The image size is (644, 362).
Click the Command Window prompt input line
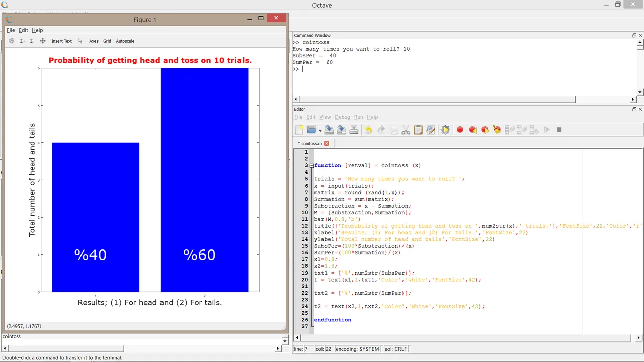464,69
